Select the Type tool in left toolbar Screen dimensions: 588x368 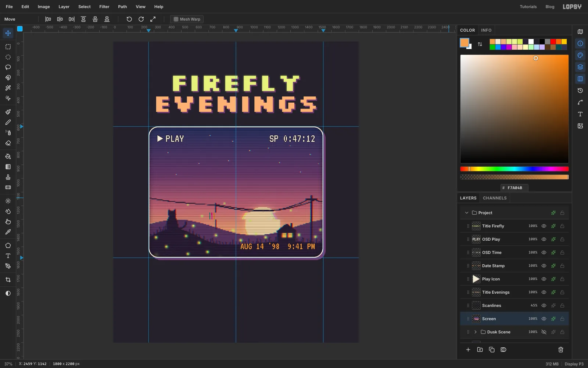[x=8, y=256]
